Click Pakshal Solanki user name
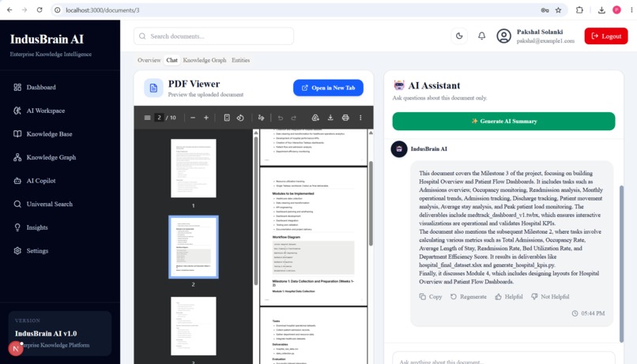This screenshot has width=637, height=364. coord(540,32)
